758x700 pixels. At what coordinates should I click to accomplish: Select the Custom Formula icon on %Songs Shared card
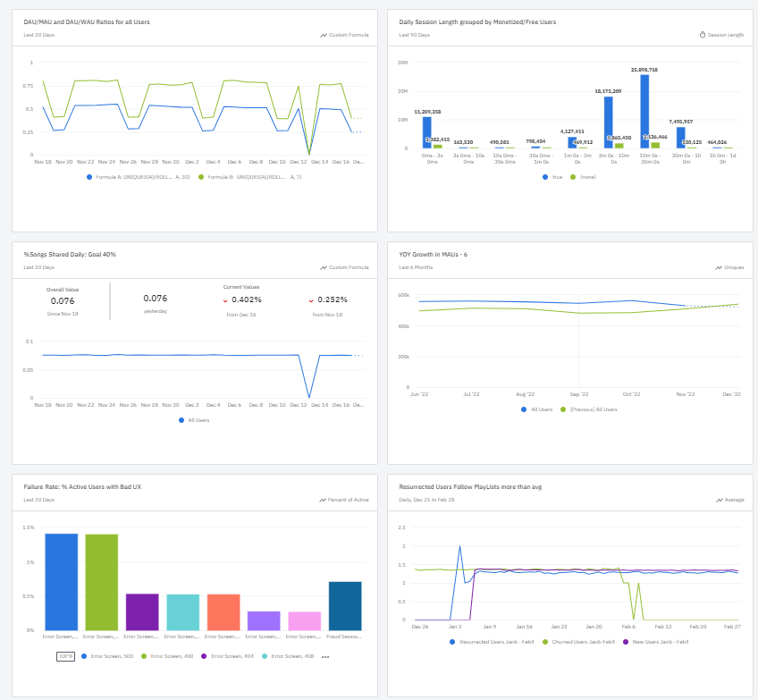324,266
